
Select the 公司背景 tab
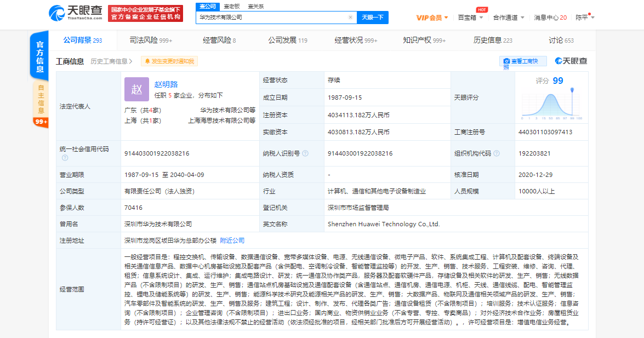(x=83, y=40)
